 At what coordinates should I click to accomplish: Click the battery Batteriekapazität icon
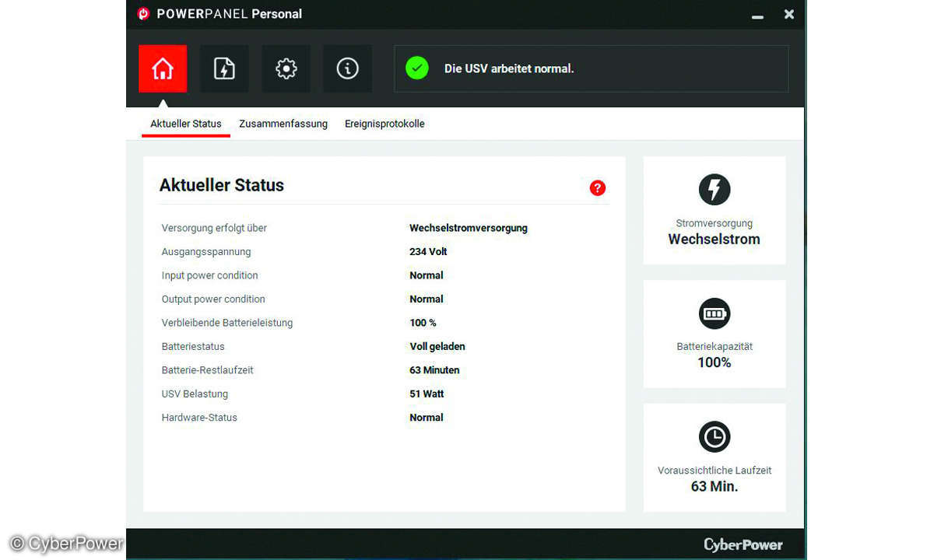coord(715,313)
